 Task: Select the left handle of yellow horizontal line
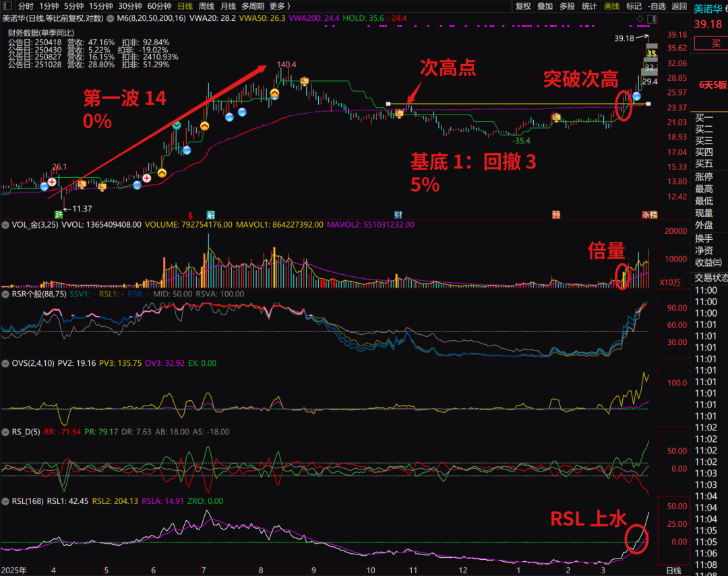388,104
